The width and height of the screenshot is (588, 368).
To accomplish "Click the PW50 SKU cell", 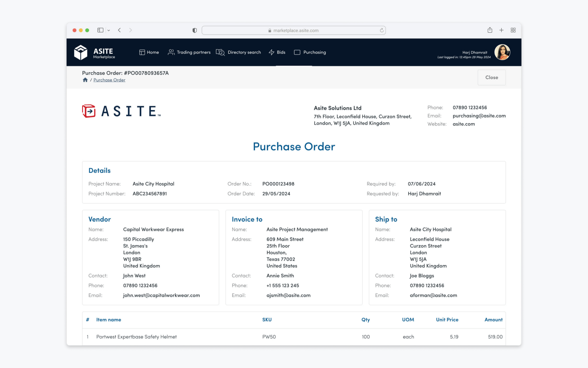I will pos(269,337).
